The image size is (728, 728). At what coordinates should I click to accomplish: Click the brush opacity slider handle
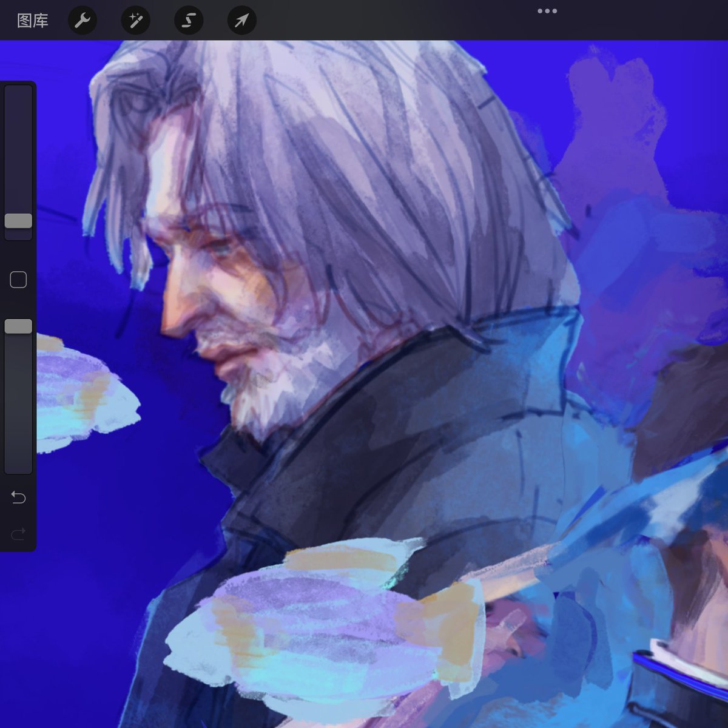point(18,326)
